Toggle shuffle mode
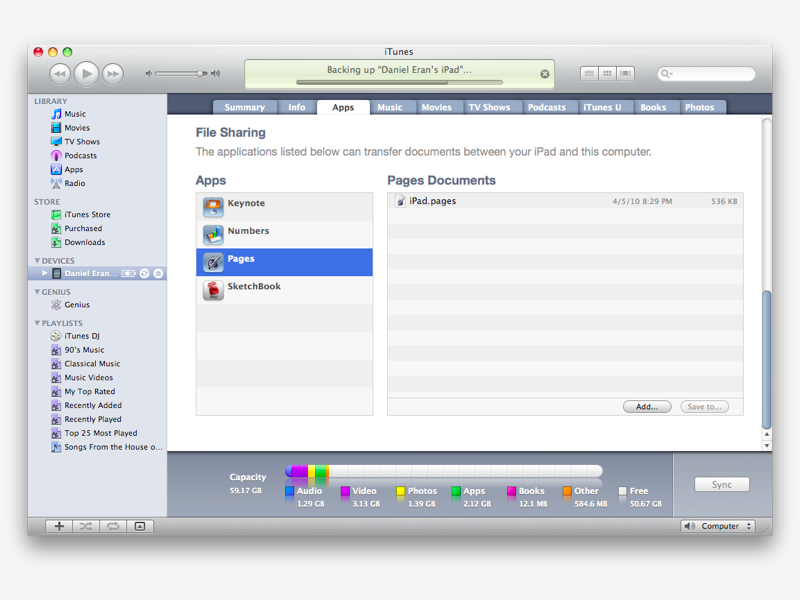 [x=86, y=526]
